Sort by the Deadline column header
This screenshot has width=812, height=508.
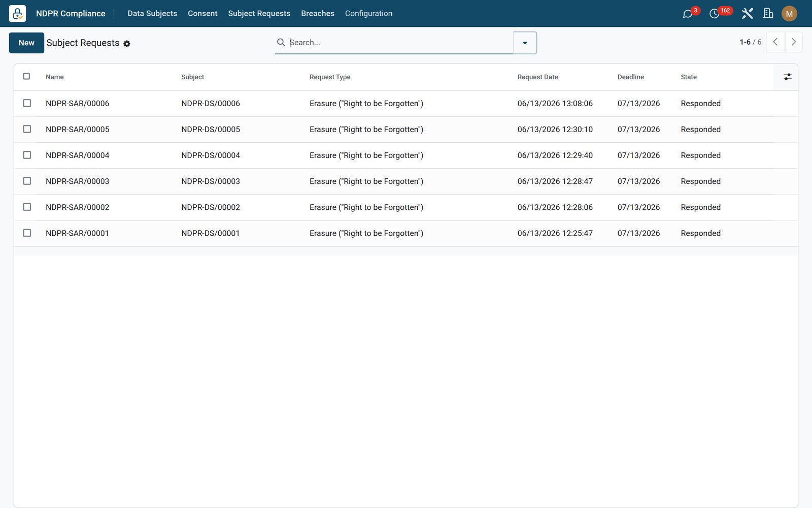pyautogui.click(x=630, y=77)
